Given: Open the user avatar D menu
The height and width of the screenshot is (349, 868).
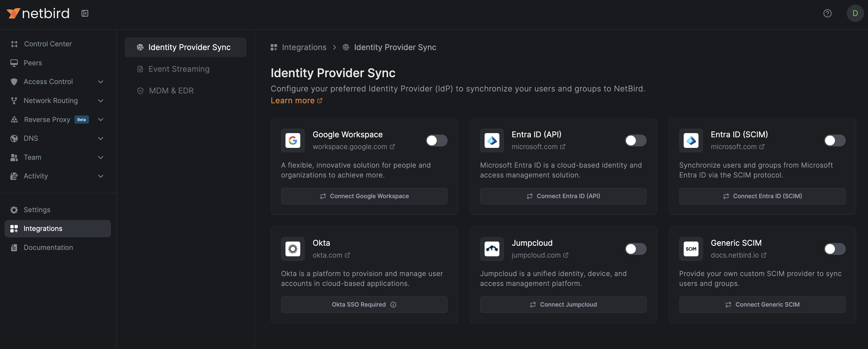Looking at the screenshot, I should tap(855, 14).
